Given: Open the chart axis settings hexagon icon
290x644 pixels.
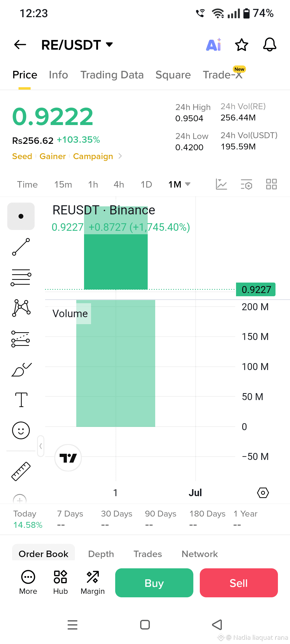Looking at the screenshot, I should click(x=263, y=493).
